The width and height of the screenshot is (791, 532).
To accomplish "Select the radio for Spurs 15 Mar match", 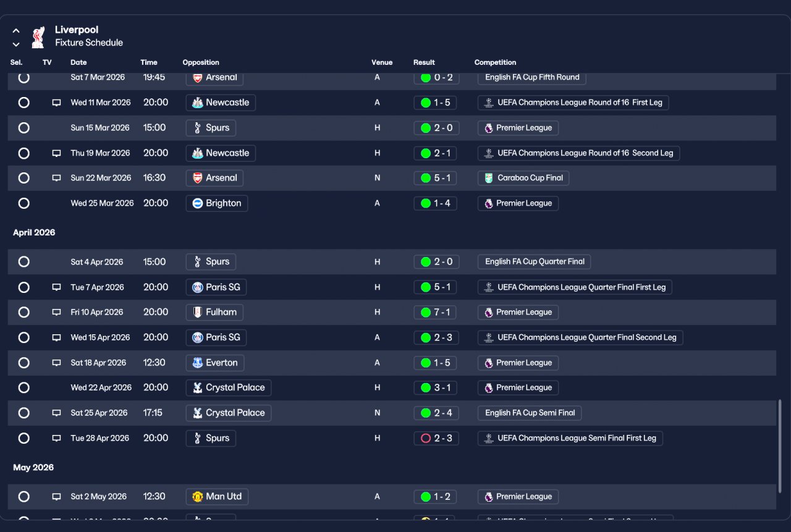I will pyautogui.click(x=23, y=128).
